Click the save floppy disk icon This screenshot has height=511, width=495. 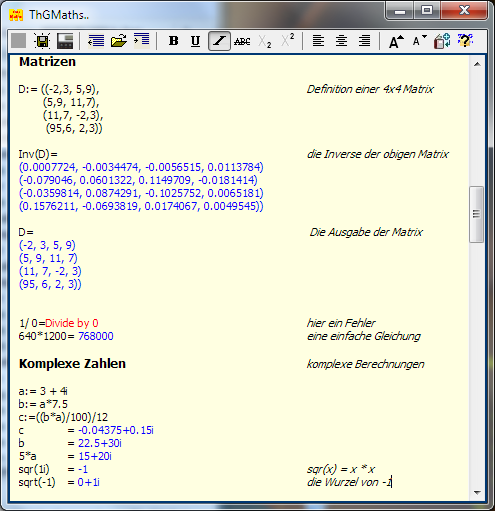(42, 41)
